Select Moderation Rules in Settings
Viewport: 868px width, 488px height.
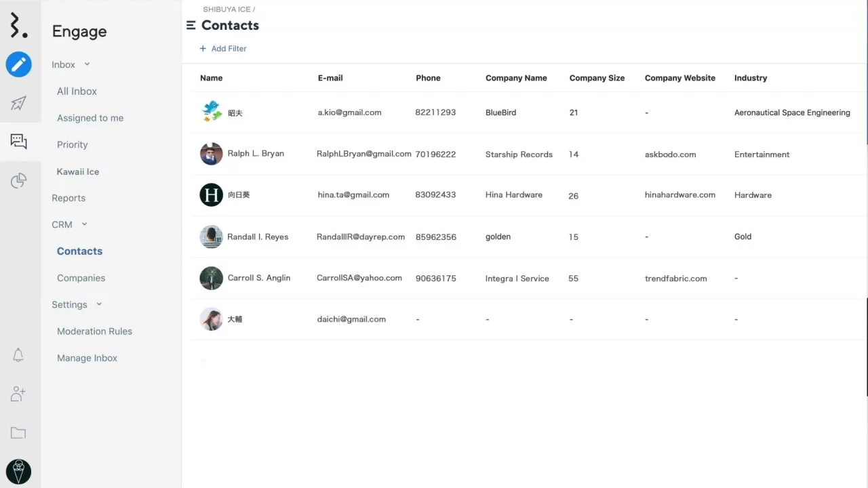point(94,331)
